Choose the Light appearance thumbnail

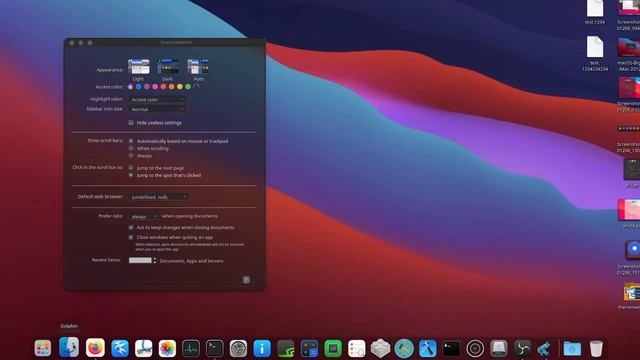[x=139, y=67]
